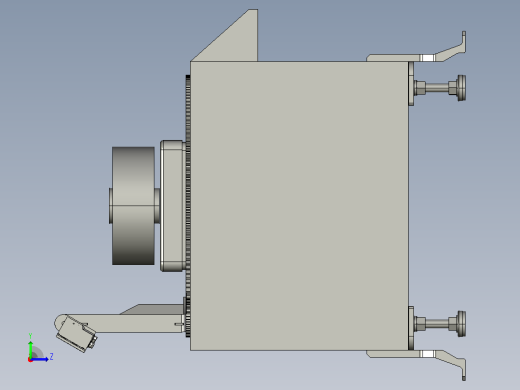Pick the angled sensor box on the arm end

pos(76,334)
